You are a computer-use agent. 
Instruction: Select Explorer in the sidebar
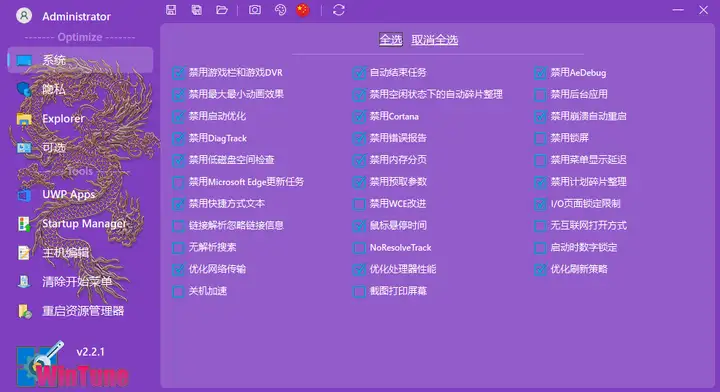coord(63,118)
